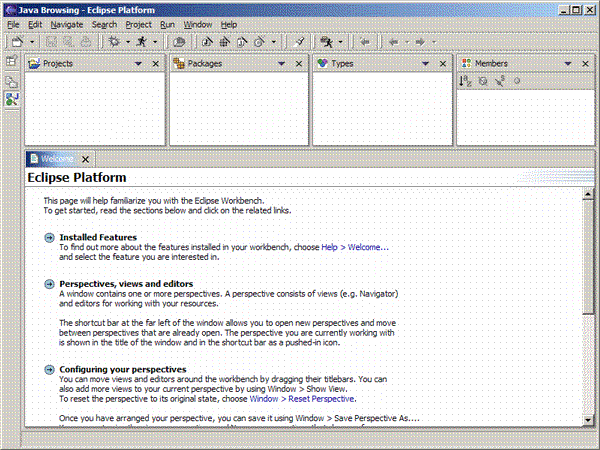Follow the Window > Reset Perspective link

coord(302,399)
